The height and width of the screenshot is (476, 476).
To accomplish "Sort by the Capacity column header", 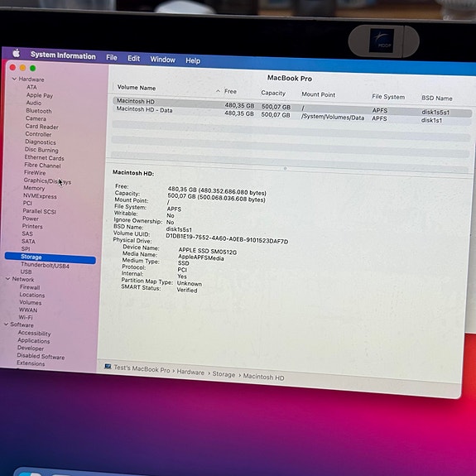I will (x=273, y=93).
